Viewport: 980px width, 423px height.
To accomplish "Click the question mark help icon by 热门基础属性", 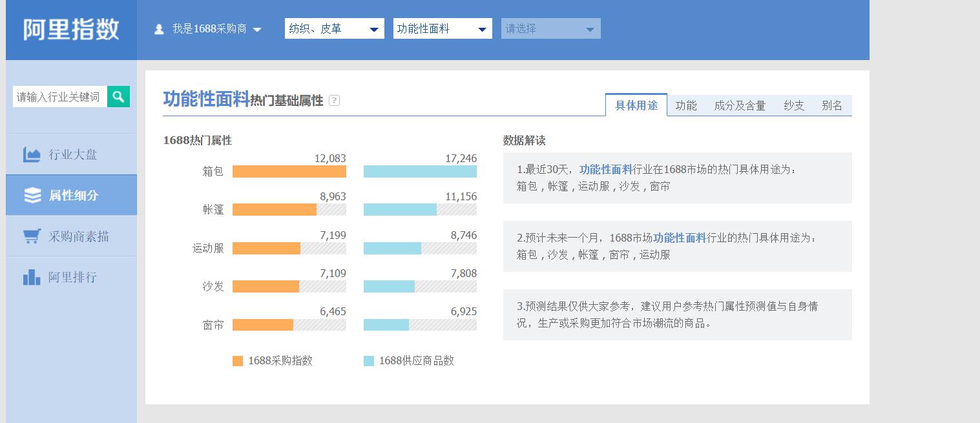I will (334, 100).
